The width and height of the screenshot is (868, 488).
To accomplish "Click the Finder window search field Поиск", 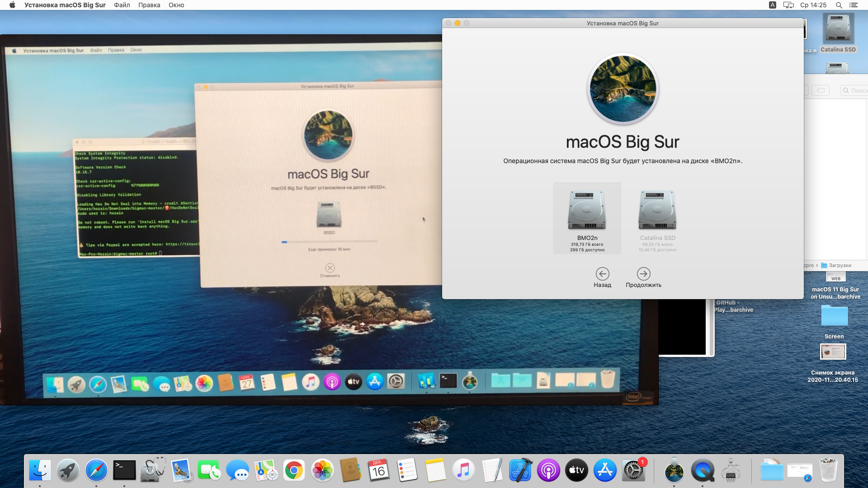I will click(x=854, y=90).
